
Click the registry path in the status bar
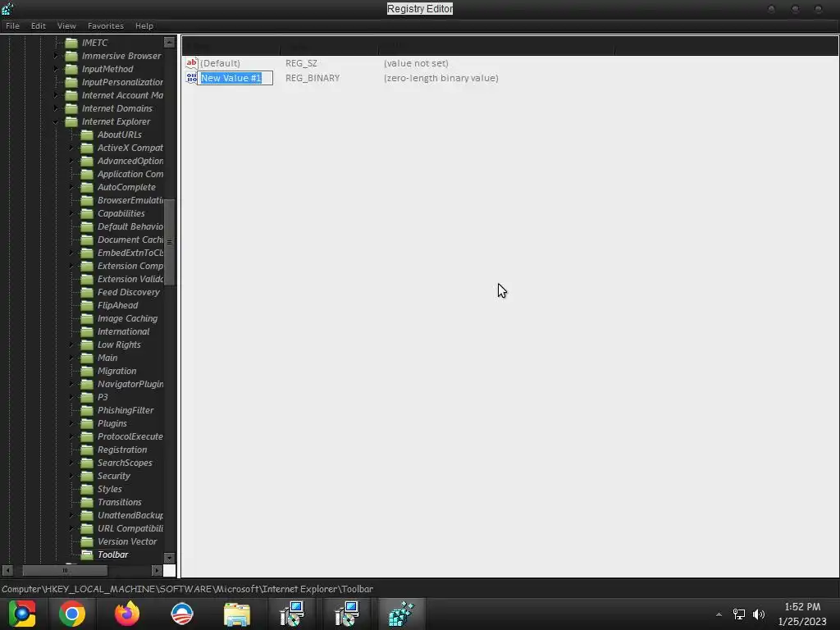[x=188, y=589]
